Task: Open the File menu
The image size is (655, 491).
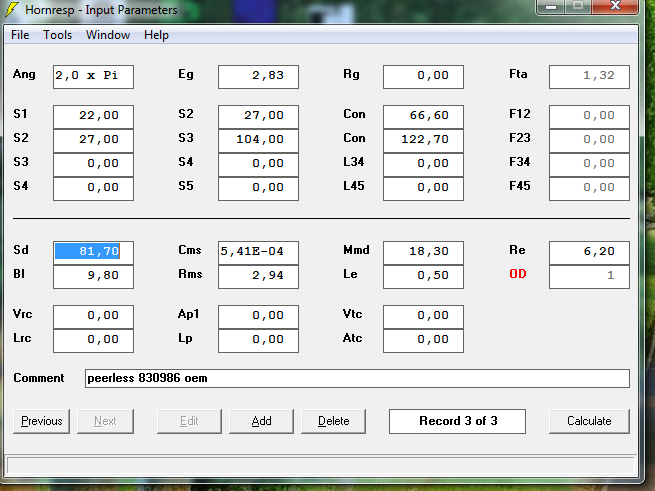Action: coord(20,35)
